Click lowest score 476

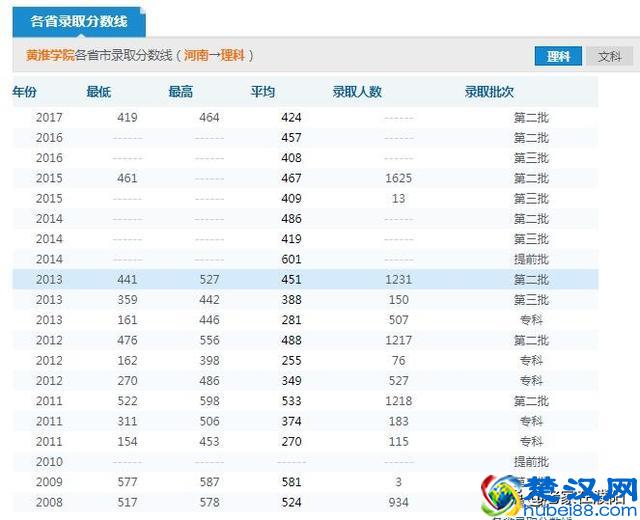[x=127, y=340]
